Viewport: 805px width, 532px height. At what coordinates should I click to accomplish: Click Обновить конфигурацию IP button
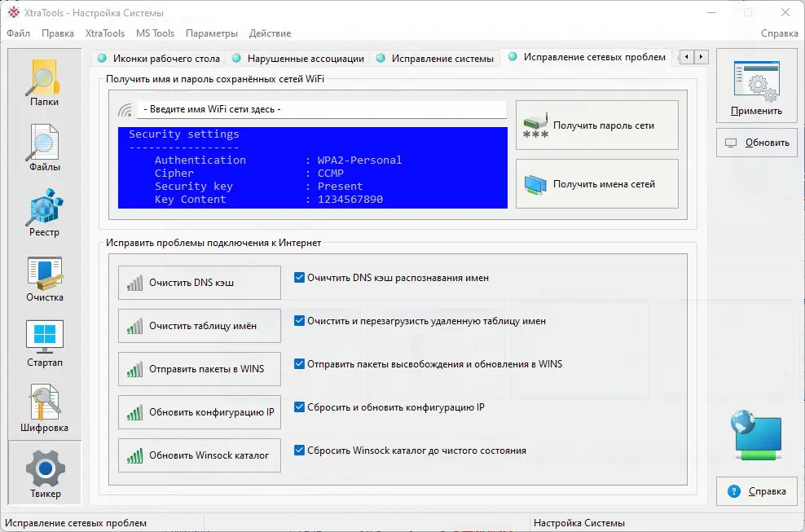click(199, 412)
